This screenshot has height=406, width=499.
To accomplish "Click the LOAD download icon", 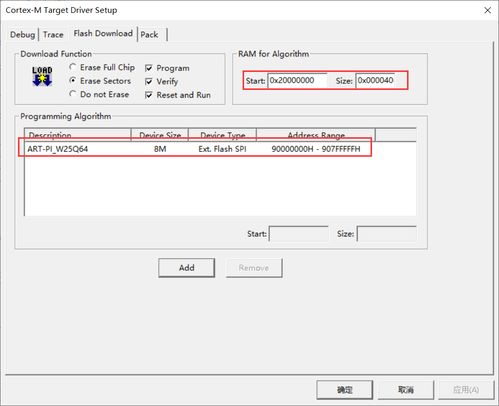I will (x=42, y=76).
